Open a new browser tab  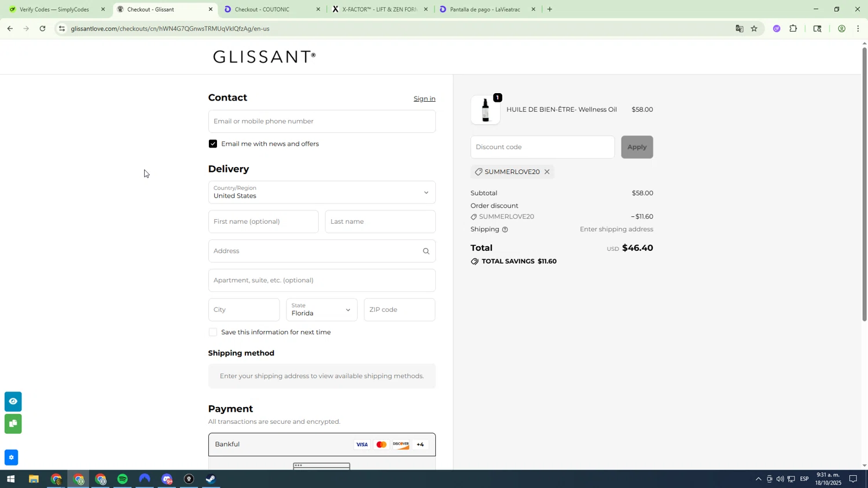(x=549, y=9)
